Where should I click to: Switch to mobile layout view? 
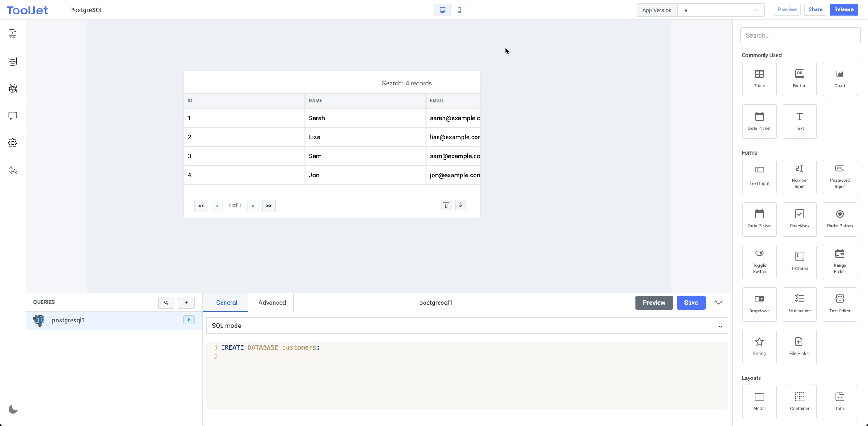tap(459, 10)
